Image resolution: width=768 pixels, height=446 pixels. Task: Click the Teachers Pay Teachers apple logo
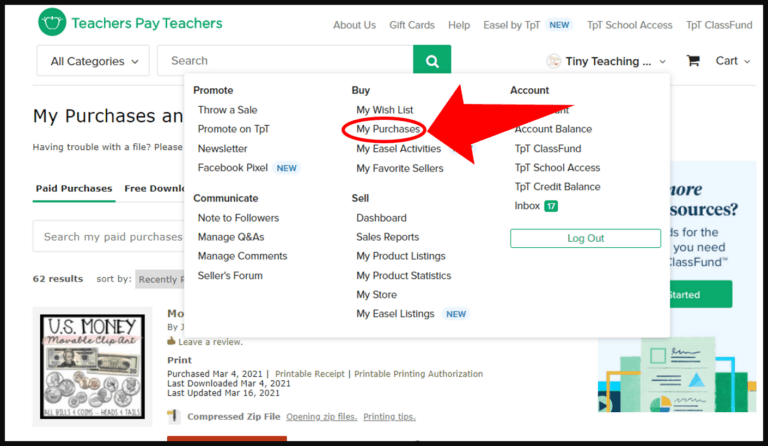(52, 22)
